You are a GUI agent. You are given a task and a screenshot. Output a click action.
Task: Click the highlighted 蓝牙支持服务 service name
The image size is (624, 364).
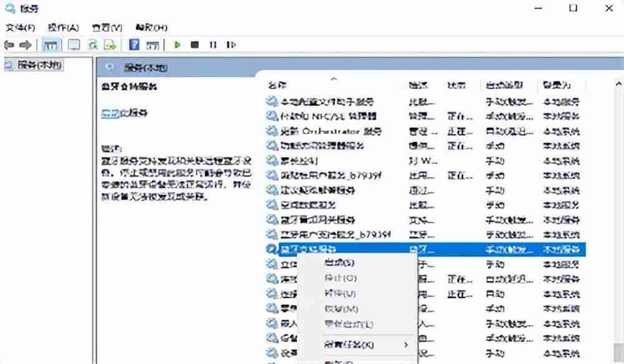pos(308,249)
